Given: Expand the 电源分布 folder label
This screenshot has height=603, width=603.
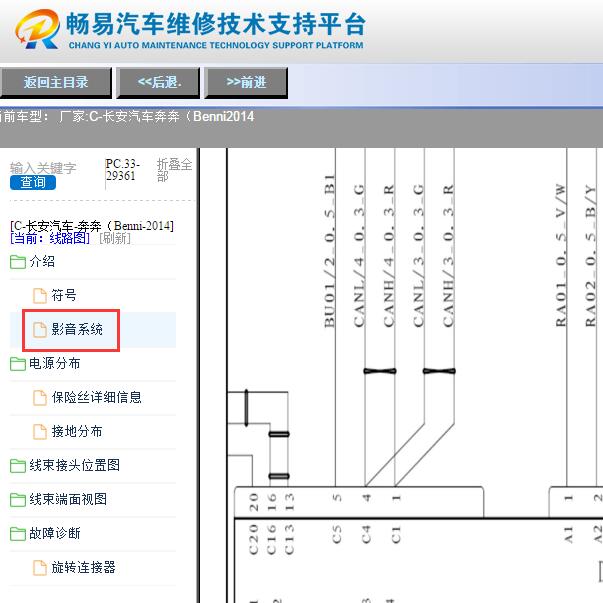Looking at the screenshot, I should (55, 363).
